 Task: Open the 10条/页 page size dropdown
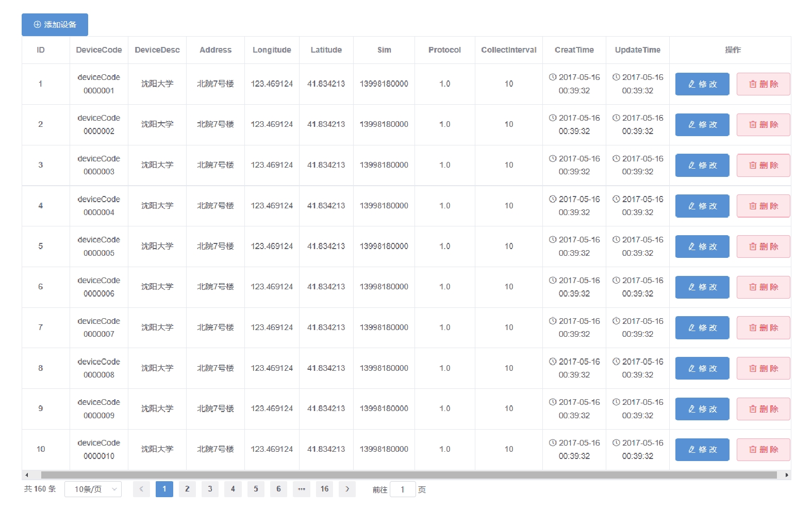[93, 489]
